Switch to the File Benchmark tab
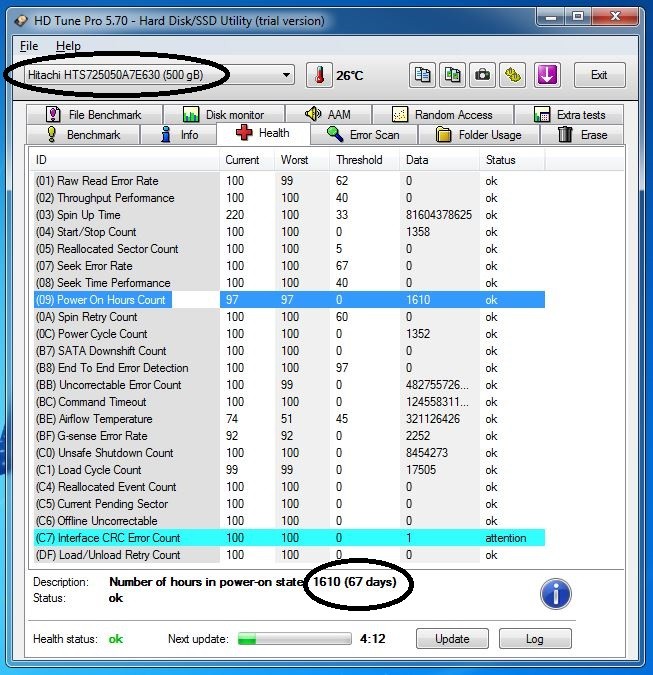Viewport: 653px width, 675px height. click(x=94, y=115)
